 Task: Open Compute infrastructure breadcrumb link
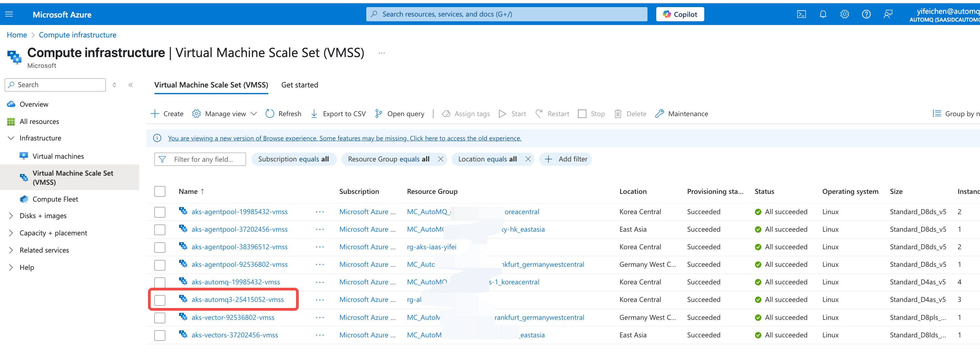[78, 35]
